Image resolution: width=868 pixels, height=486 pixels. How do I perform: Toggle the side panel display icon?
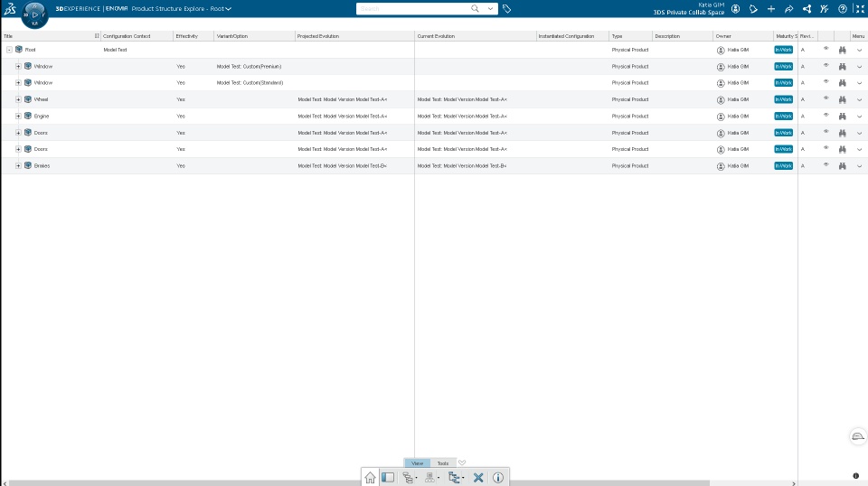pyautogui.click(x=388, y=478)
